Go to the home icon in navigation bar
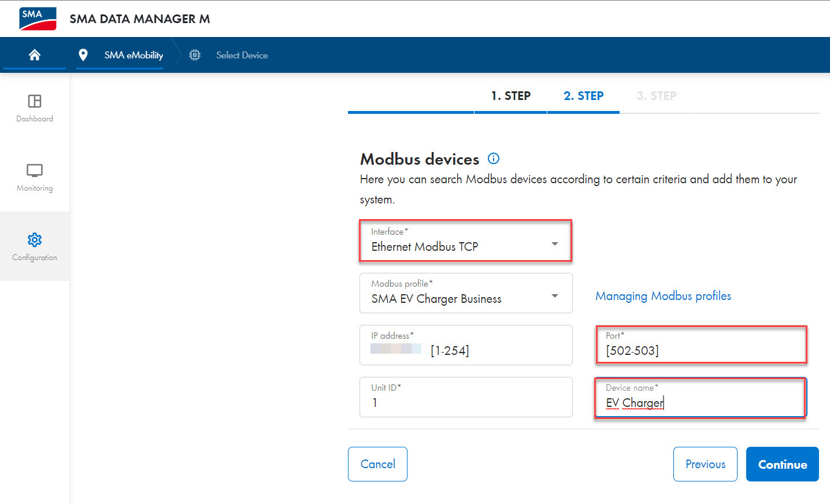This screenshot has height=504, width=830. (x=35, y=55)
